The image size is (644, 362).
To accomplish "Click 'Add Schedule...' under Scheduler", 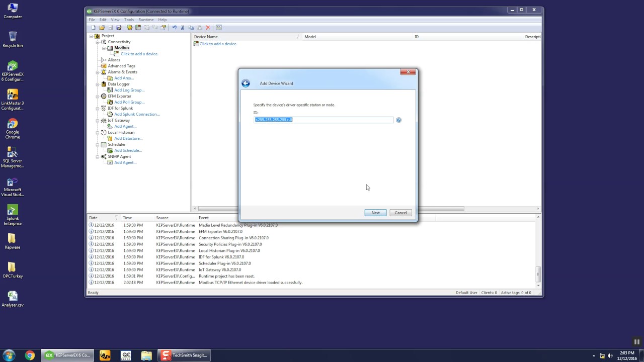I will (x=128, y=151).
